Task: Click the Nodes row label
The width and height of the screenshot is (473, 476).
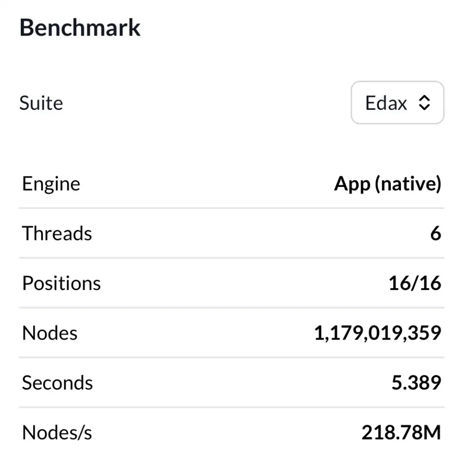Action: coord(50,333)
